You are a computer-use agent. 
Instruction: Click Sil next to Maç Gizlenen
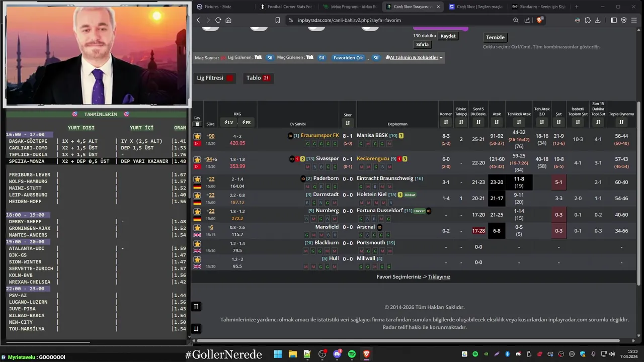[321, 57]
